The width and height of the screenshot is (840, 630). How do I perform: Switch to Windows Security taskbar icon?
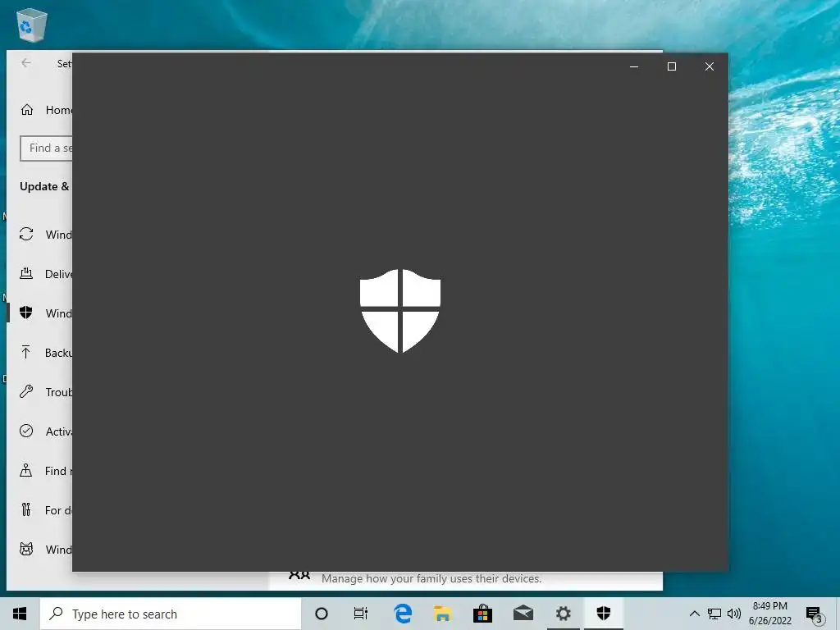(x=603, y=614)
